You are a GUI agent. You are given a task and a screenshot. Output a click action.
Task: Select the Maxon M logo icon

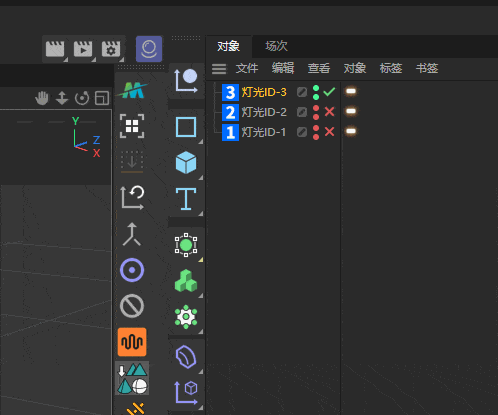[132, 90]
